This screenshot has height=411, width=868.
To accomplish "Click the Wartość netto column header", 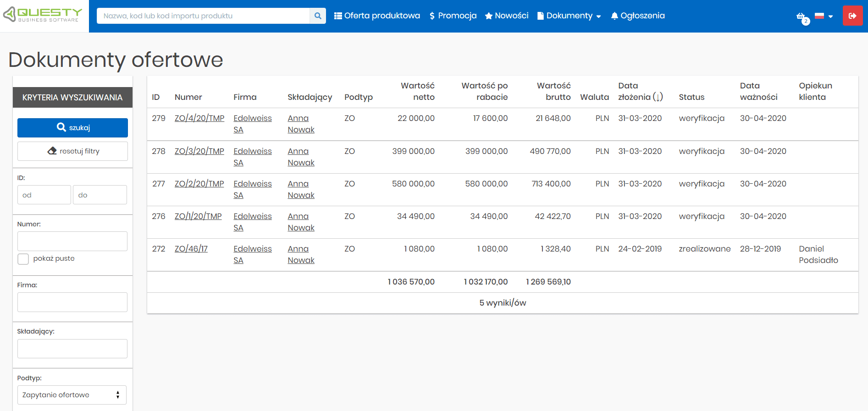I will pos(418,91).
